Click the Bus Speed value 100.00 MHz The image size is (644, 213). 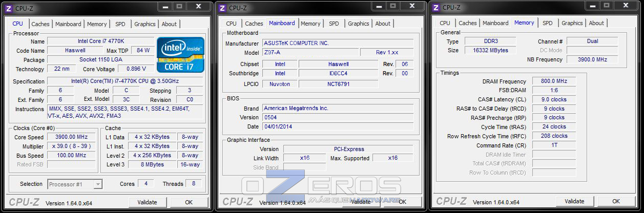click(71, 155)
